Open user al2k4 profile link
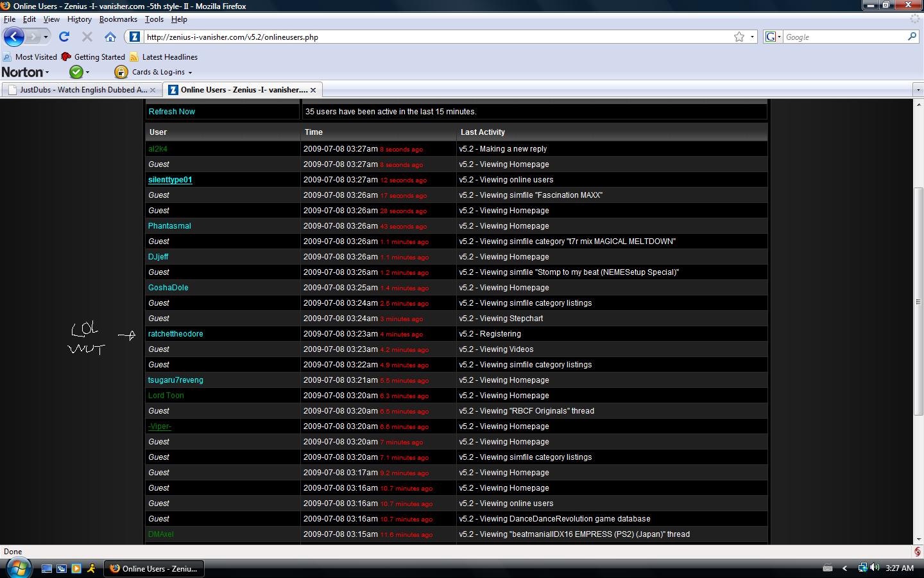 [158, 149]
